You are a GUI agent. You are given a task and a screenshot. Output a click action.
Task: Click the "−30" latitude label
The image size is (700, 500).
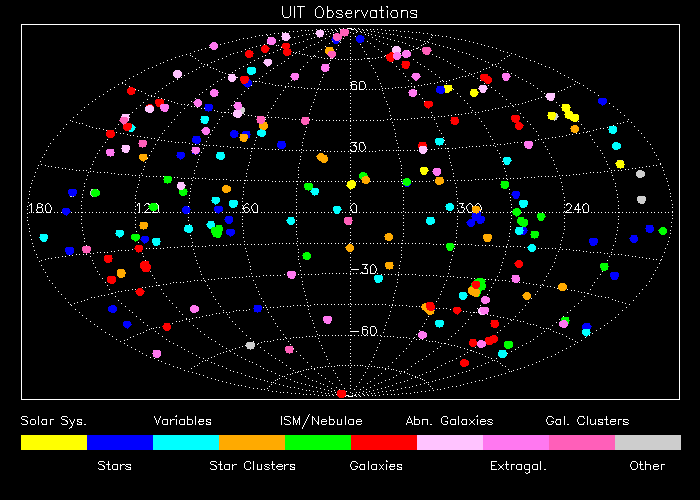364,270
